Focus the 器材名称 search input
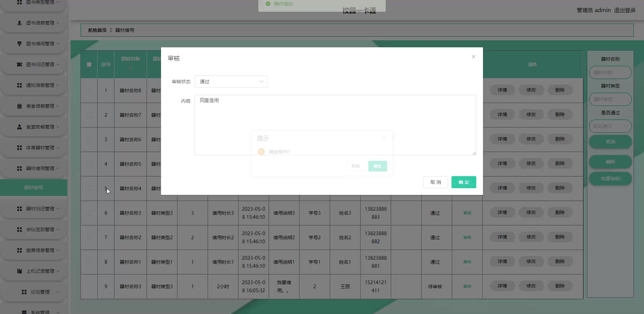 click(610, 72)
